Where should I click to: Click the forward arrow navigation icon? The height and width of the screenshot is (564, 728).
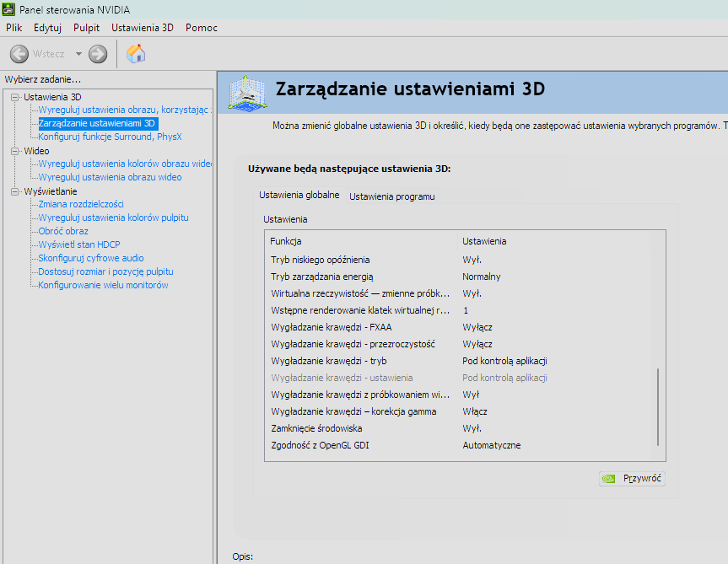click(98, 54)
